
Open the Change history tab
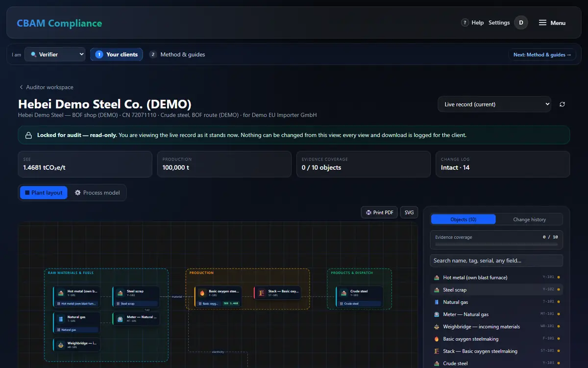[x=529, y=219]
